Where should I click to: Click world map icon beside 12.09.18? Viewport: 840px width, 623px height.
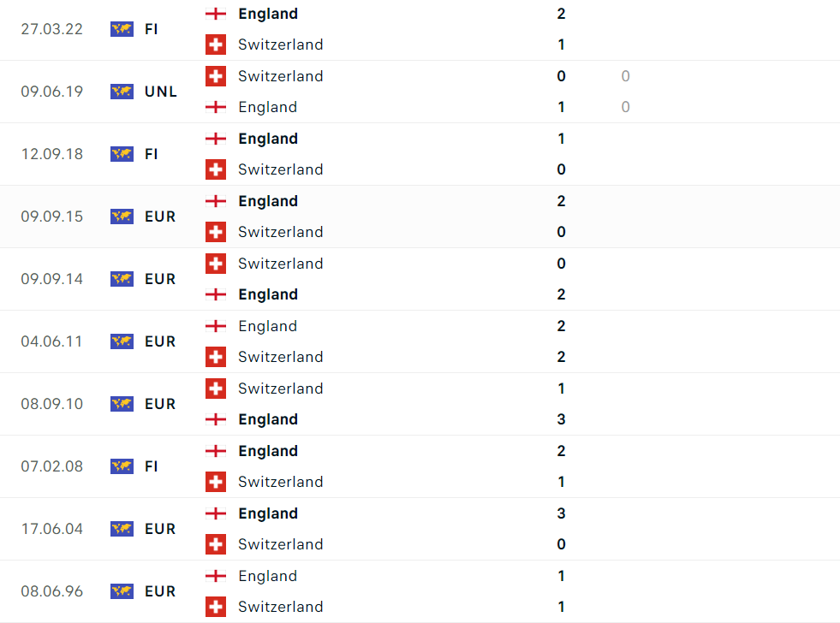pyautogui.click(x=122, y=154)
